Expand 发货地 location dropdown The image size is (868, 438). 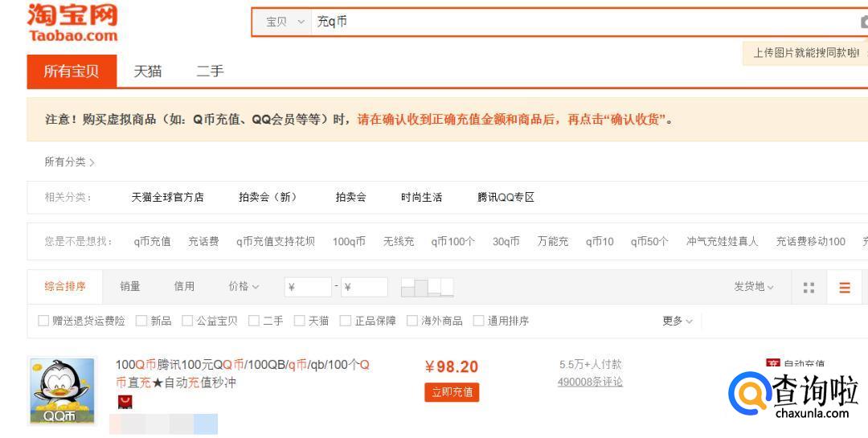coord(753,286)
